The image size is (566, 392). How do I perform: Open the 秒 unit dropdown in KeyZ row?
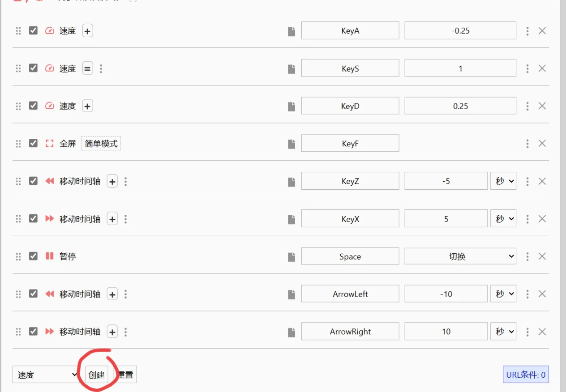[503, 181]
